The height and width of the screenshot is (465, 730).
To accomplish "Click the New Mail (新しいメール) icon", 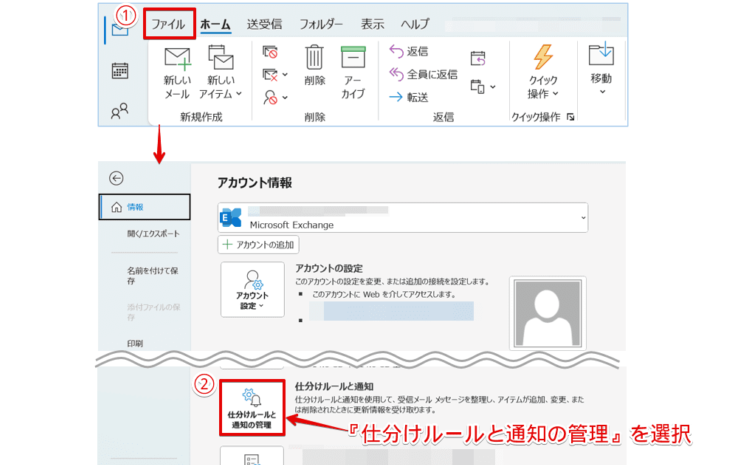I will [x=177, y=62].
